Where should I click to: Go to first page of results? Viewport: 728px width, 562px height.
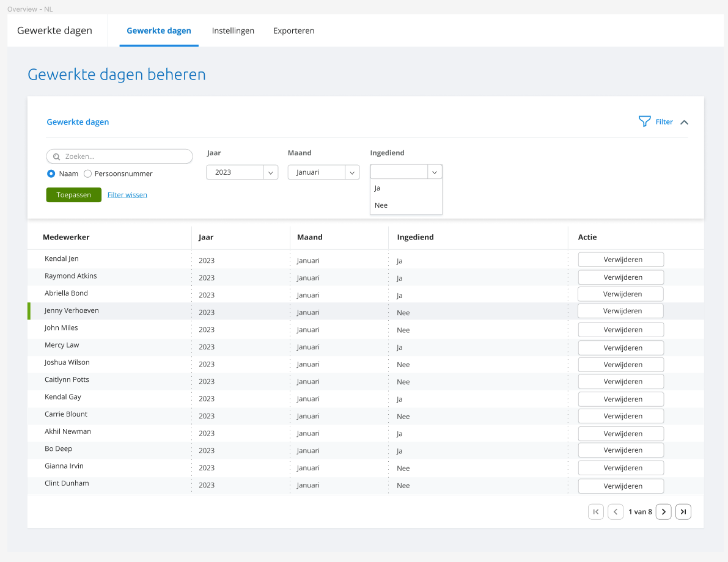pyautogui.click(x=595, y=512)
